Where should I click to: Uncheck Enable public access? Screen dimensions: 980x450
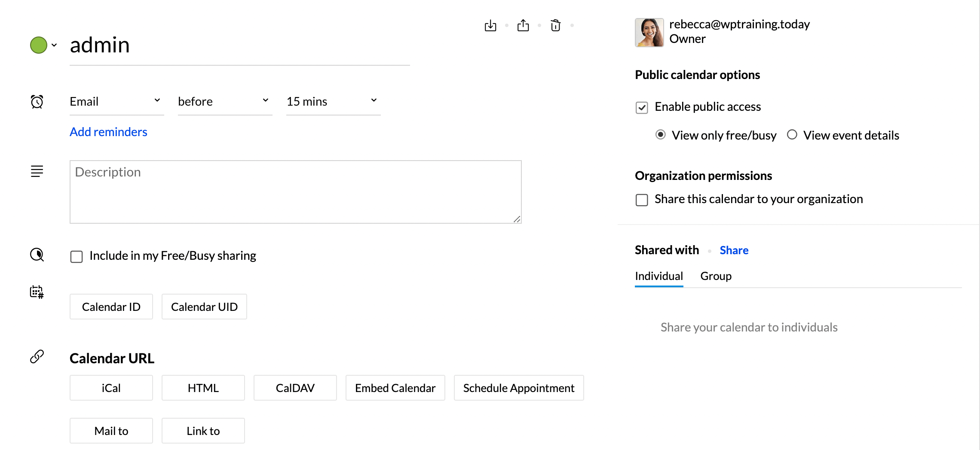[x=642, y=107]
